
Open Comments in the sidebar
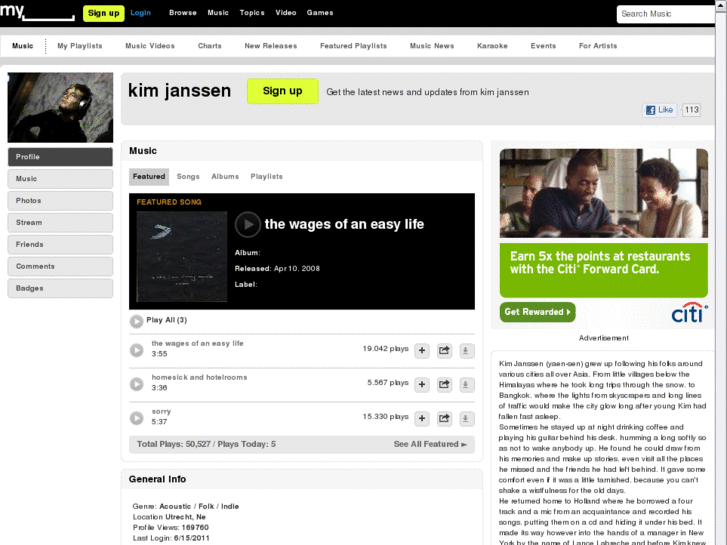coord(60,266)
